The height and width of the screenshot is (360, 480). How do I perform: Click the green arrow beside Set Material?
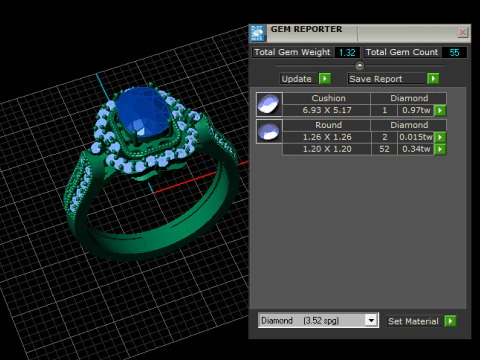[x=450, y=321]
